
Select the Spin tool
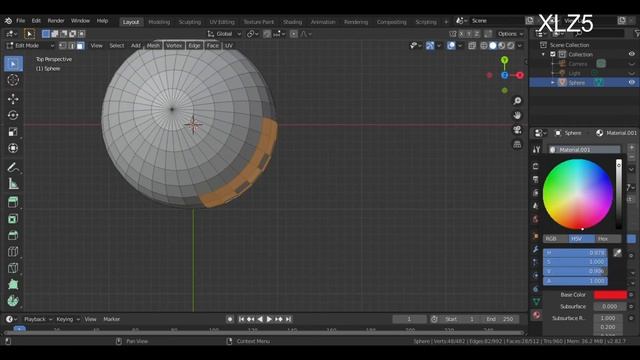click(x=13, y=301)
